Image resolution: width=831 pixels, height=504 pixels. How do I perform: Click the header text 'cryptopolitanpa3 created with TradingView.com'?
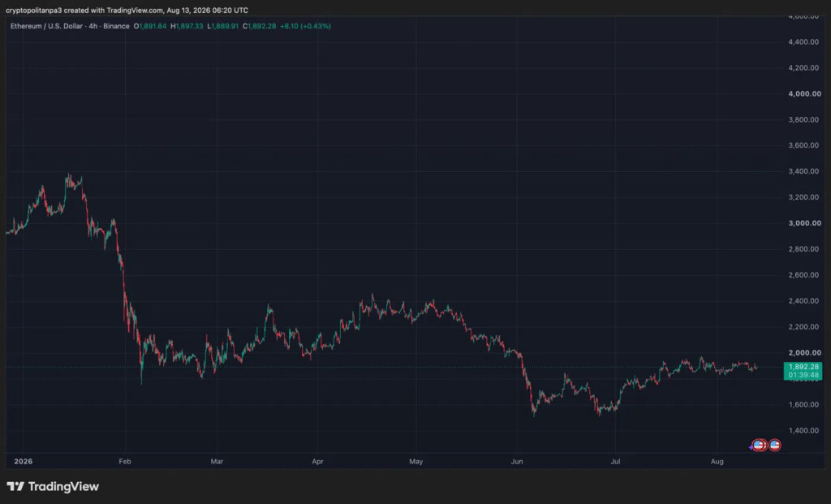pos(84,10)
